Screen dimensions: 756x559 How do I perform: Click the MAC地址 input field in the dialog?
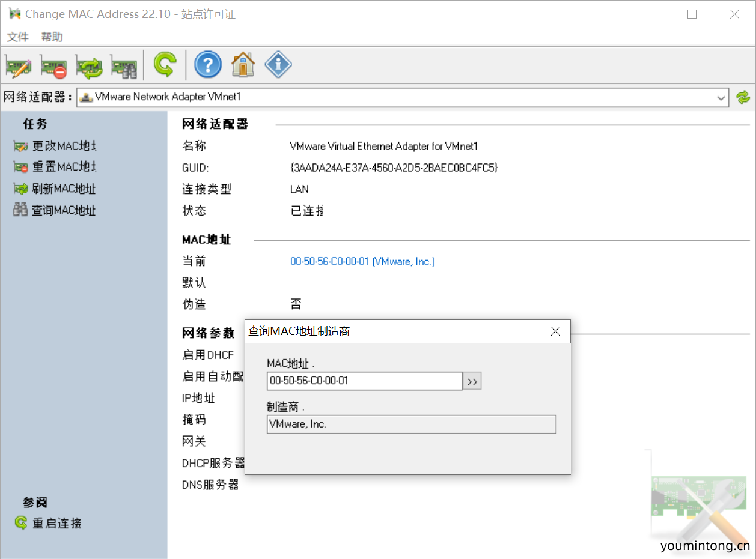(x=365, y=381)
